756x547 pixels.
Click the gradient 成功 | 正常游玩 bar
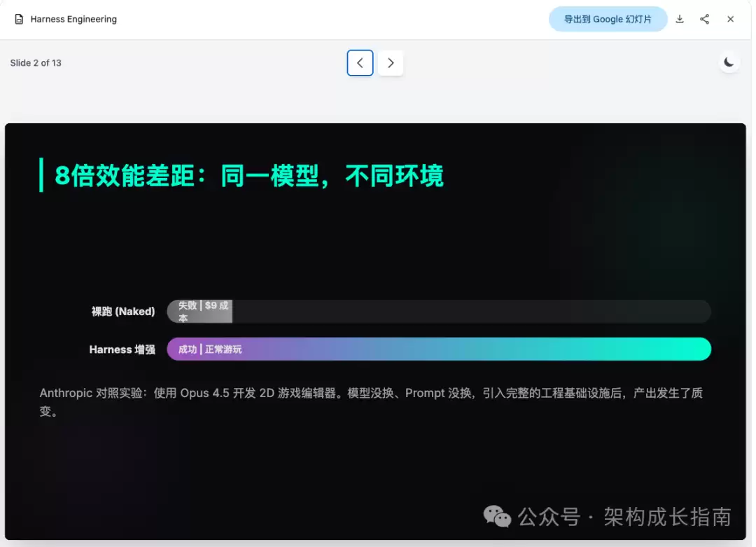click(x=438, y=349)
